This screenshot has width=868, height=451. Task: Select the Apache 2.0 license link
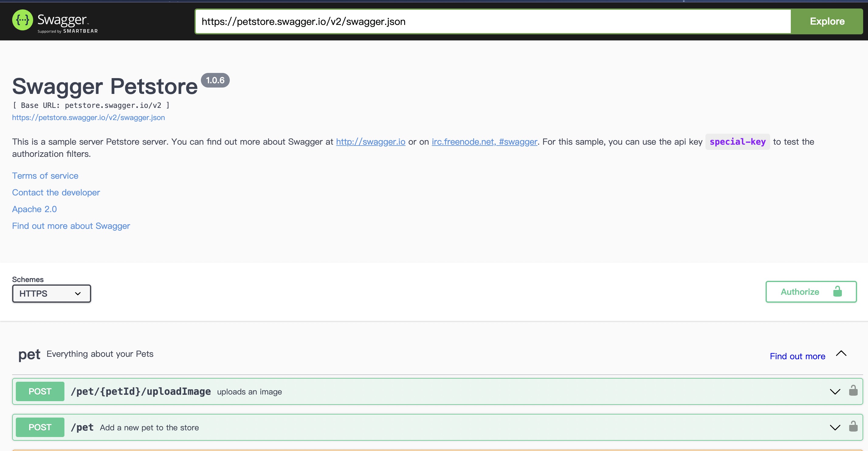(x=34, y=208)
